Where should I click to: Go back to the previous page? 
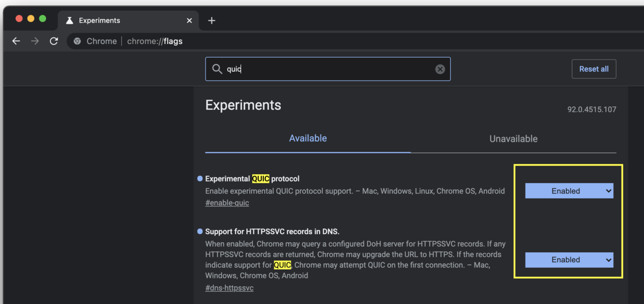[16, 41]
